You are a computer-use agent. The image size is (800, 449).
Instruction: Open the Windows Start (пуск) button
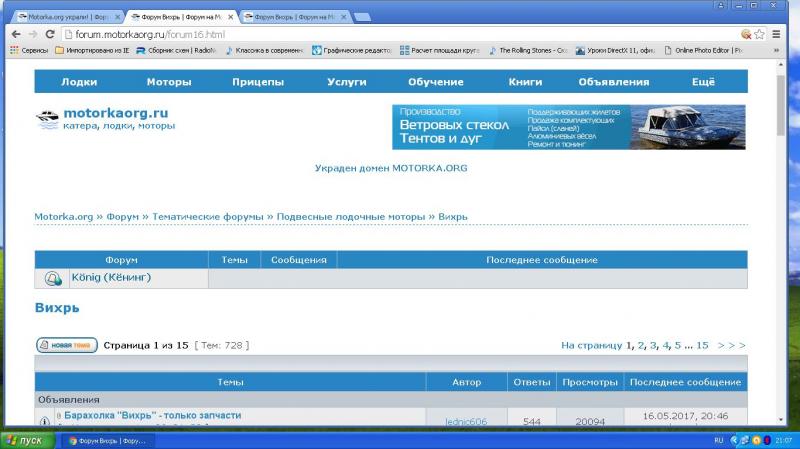[25, 440]
